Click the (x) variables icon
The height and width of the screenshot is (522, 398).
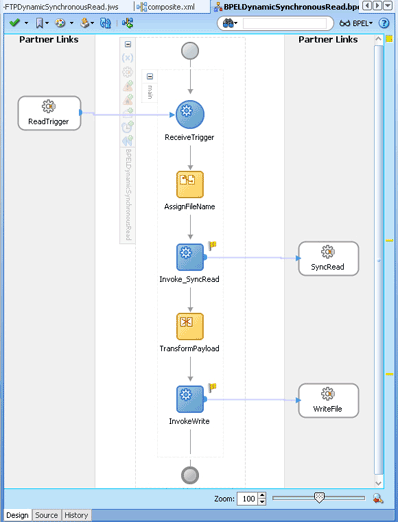(127, 58)
